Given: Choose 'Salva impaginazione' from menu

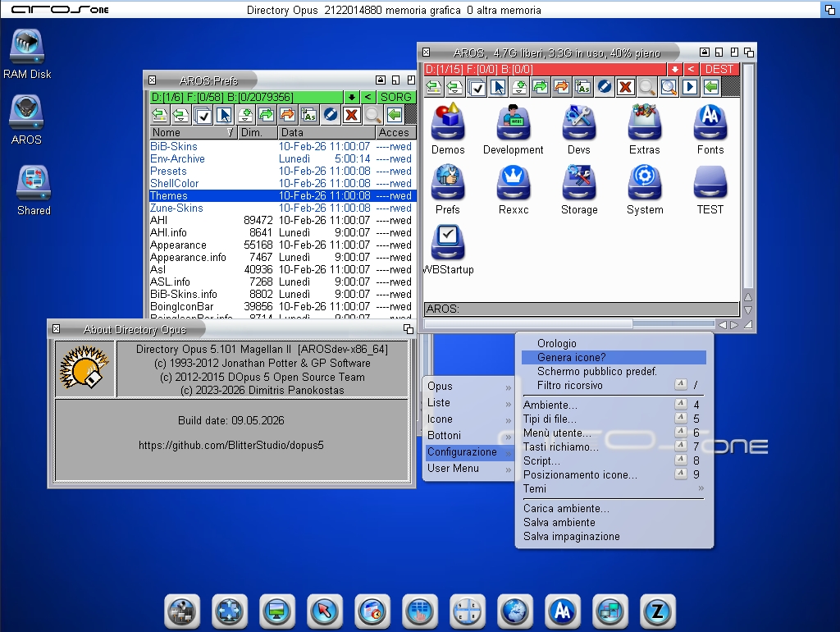Looking at the screenshot, I should click(614, 537).
